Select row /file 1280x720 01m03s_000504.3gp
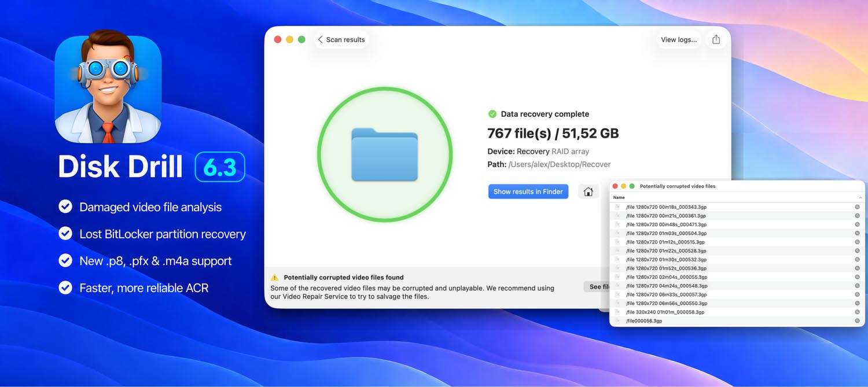 737,233
